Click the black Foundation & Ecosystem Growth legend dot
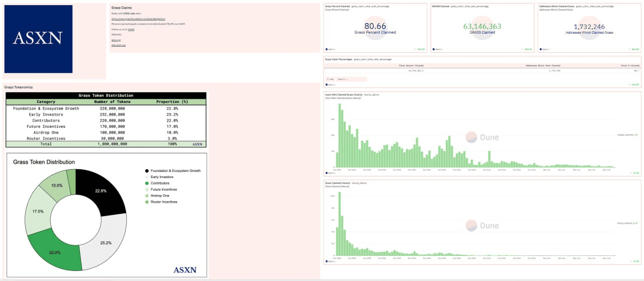644x281 pixels. [x=146, y=171]
